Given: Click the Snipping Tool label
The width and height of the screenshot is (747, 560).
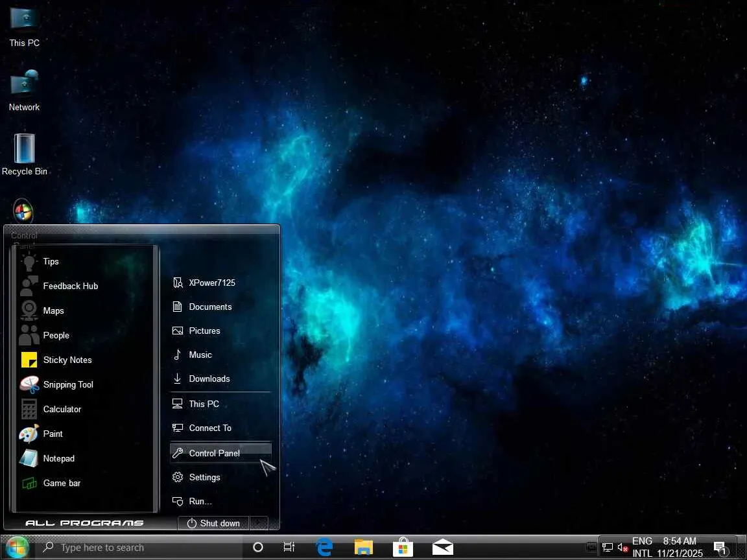Looking at the screenshot, I should [68, 385].
